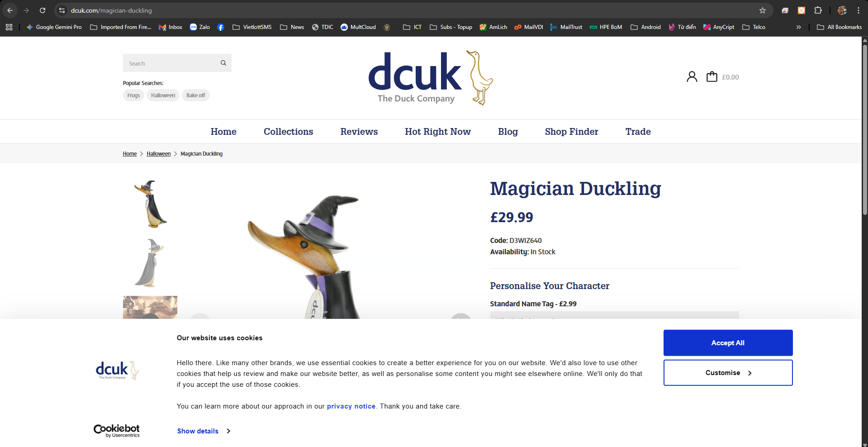Viewport: 868px width, 447px height.
Task: Reload the page with refresh icon
Action: click(43, 10)
